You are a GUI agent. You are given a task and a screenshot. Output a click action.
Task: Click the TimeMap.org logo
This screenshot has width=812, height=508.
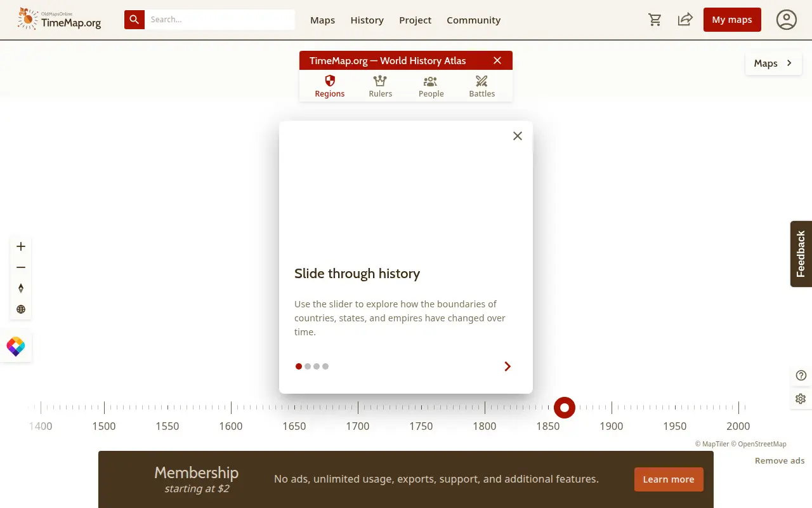(60, 19)
